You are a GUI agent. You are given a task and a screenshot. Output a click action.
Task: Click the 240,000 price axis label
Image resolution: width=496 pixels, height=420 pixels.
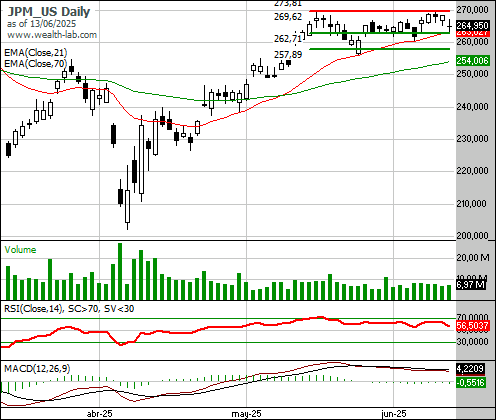tap(472, 107)
